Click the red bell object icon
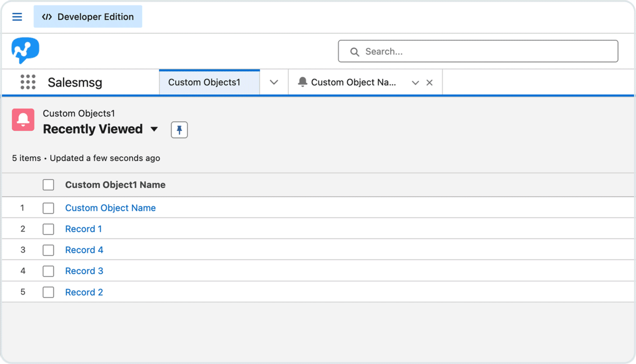This screenshot has height=364, width=636. pos(23,120)
